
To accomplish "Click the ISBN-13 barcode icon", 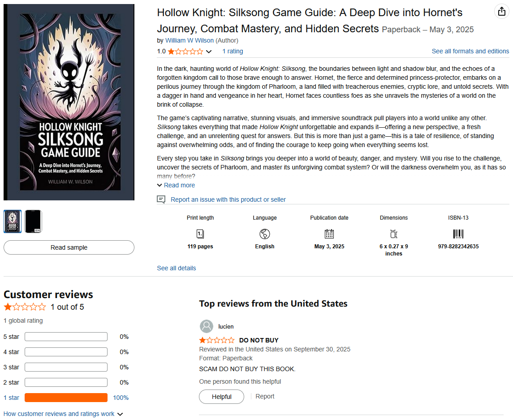I will [458, 234].
